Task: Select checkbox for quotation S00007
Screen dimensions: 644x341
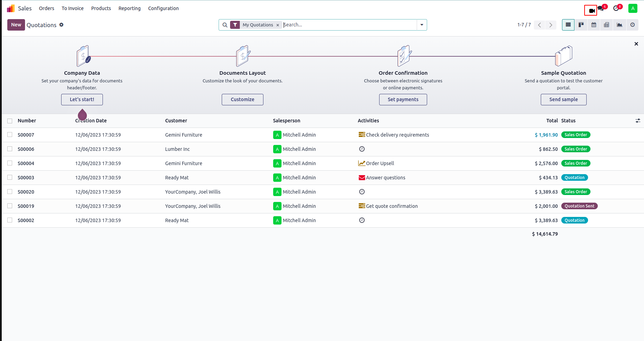Action: pyautogui.click(x=10, y=135)
